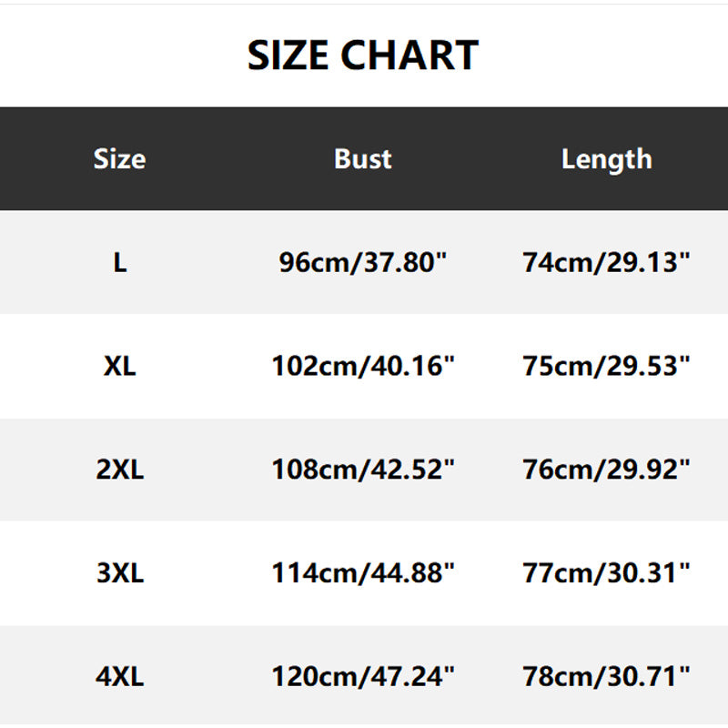Click the 75cm/29.53" length value
Viewport: 728px width, 728px height.
click(606, 367)
